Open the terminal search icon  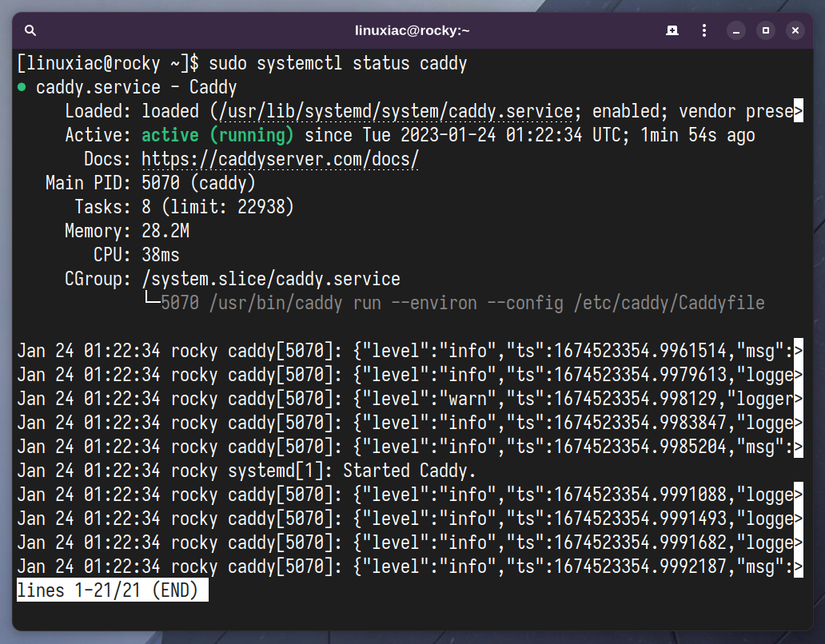(x=30, y=30)
